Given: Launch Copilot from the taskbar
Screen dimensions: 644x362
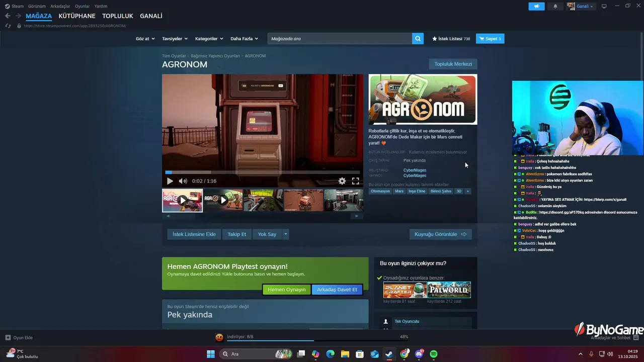Looking at the screenshot, I should (315, 354).
